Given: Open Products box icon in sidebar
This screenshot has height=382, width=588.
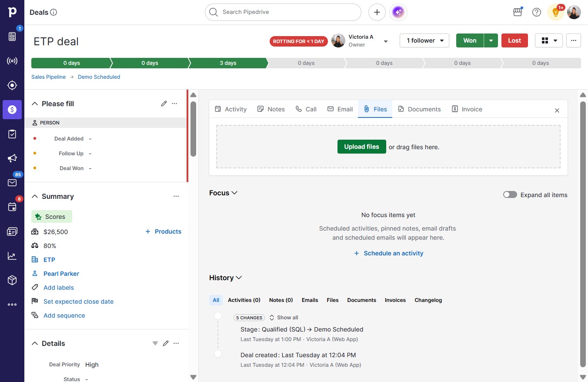Looking at the screenshot, I should click(12, 280).
